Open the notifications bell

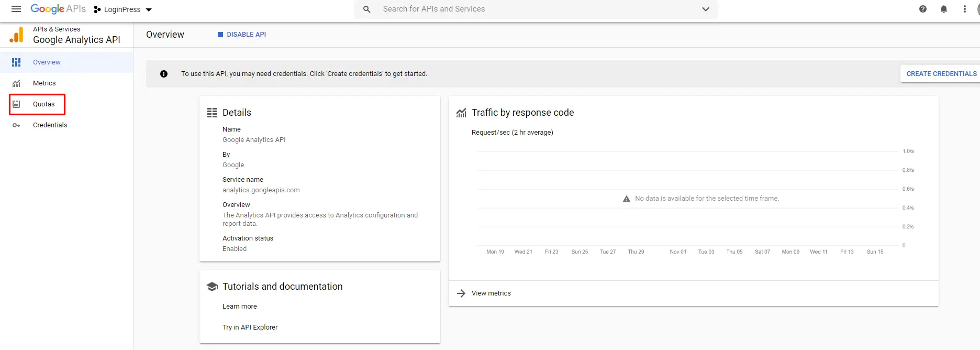tap(944, 9)
